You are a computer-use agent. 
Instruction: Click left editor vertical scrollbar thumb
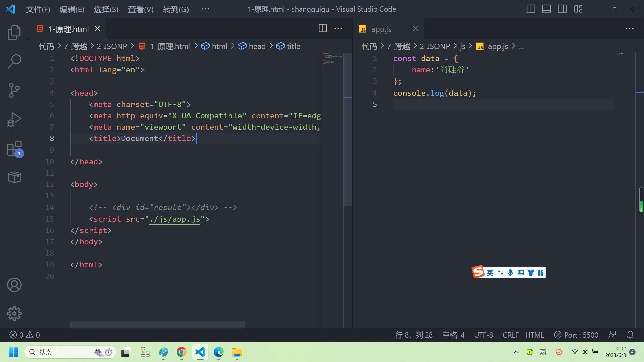pyautogui.click(x=347, y=129)
